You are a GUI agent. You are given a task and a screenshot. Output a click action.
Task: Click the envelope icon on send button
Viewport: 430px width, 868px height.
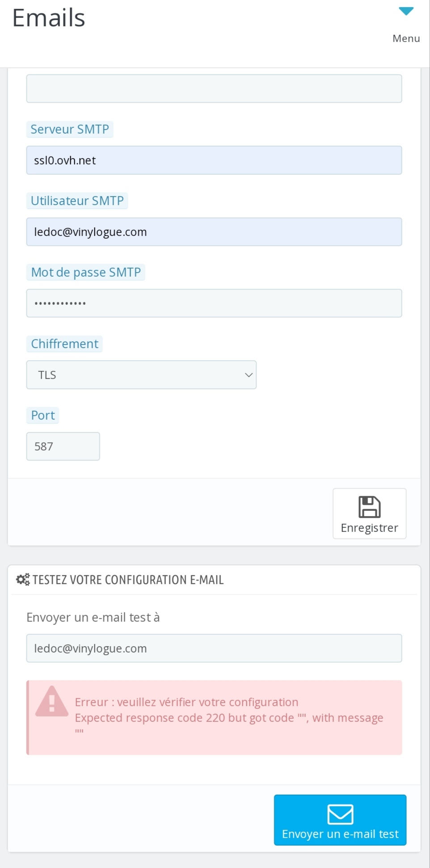point(340,814)
